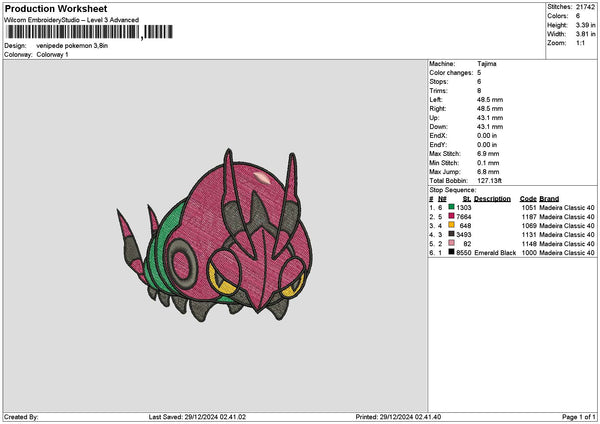Click the orange thread swatch for 648
The image size is (600, 424).
click(451, 225)
